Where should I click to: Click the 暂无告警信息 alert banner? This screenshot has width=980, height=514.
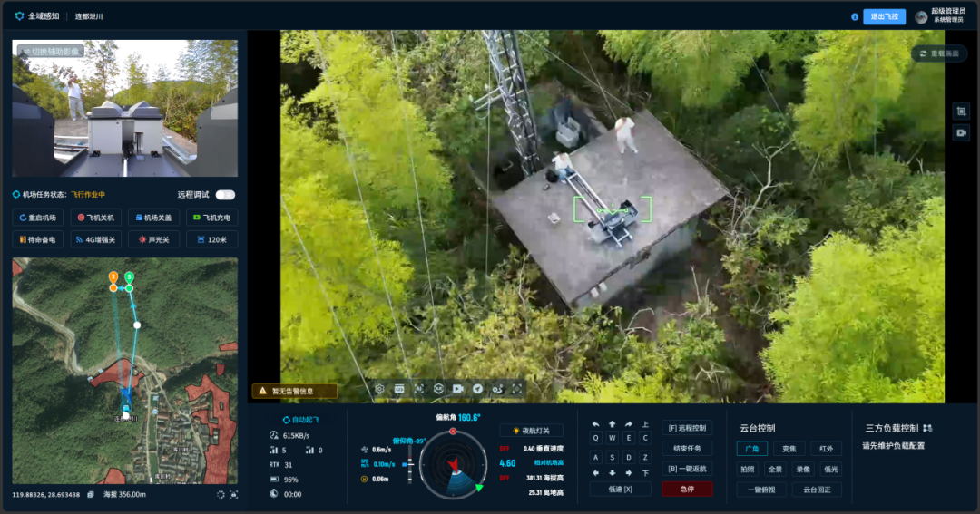(294, 391)
